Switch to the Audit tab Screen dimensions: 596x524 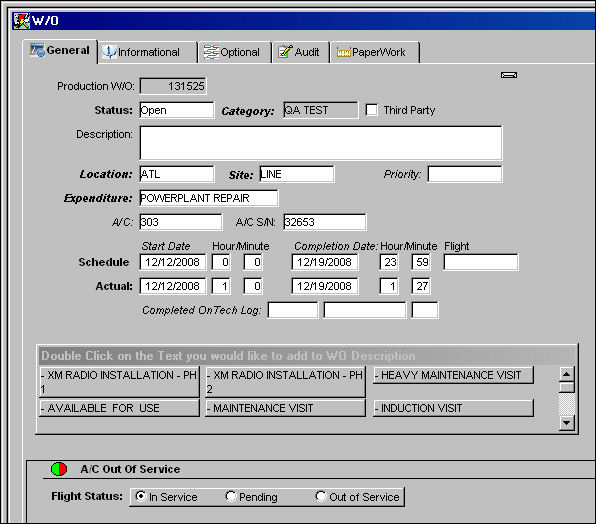click(x=300, y=52)
